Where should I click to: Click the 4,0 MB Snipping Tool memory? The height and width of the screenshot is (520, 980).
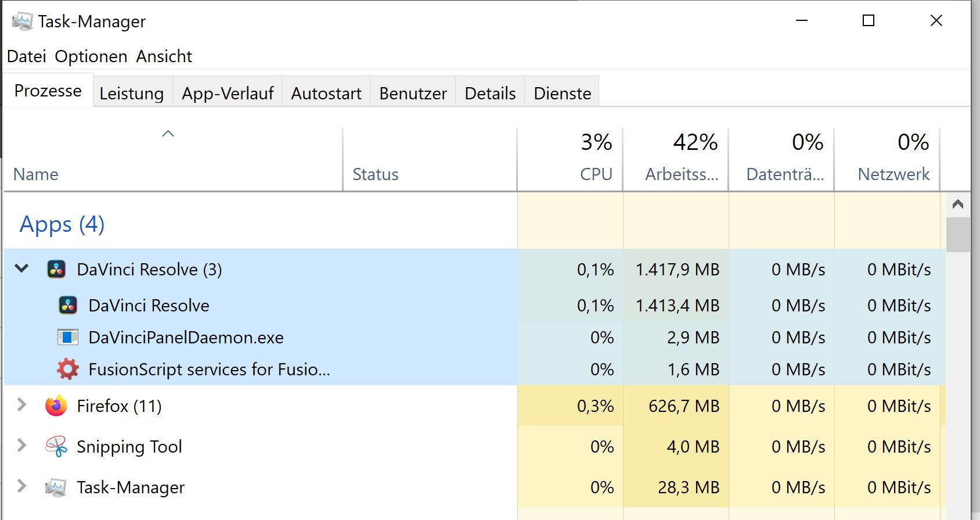pyautogui.click(x=693, y=447)
